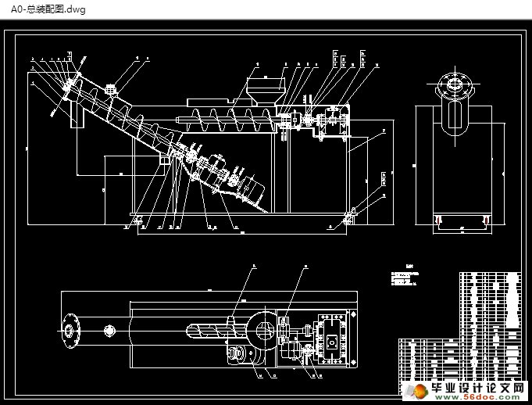Click the U-shaped pipe in the side view
Image resolution: width=532 pixels, height=405 pixels.
[454, 119]
